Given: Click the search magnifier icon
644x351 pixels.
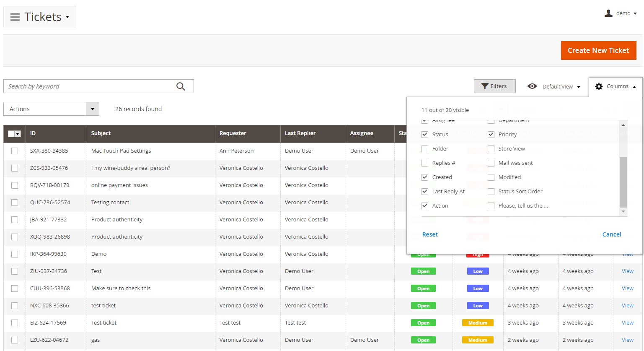Looking at the screenshot, I should tap(181, 86).
